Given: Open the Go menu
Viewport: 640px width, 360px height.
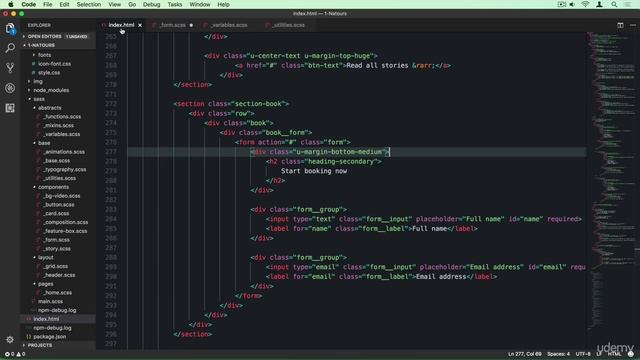Looking at the screenshot, I should coord(132,4).
